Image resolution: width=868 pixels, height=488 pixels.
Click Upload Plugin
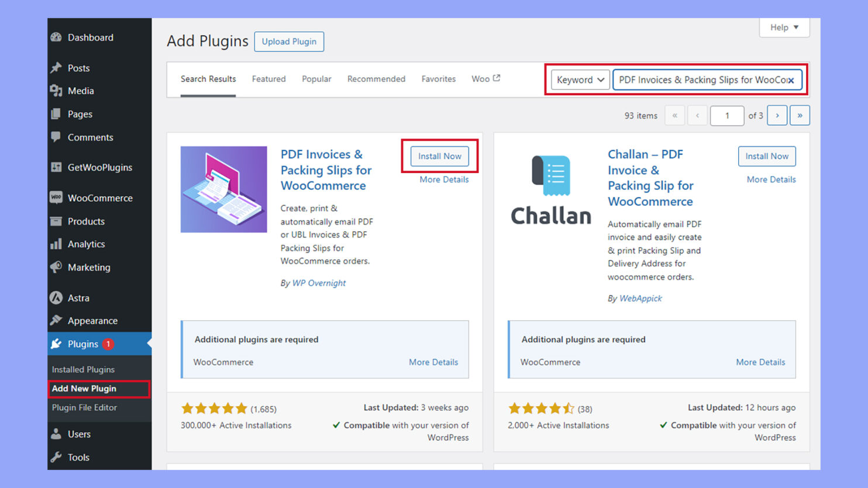coord(289,41)
